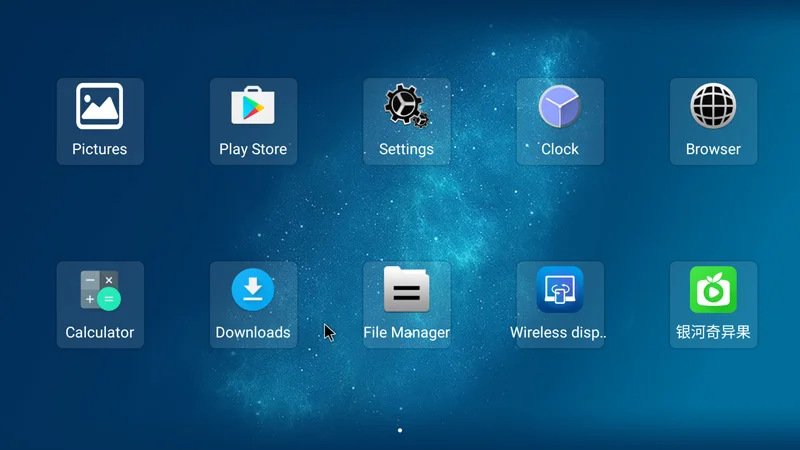Open the Settings gear app
This screenshot has height=450, width=800.
point(407,121)
